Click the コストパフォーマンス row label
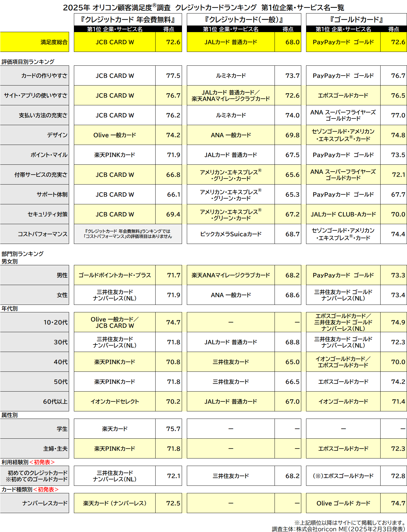Screen dimensions: 407x532 (x=35, y=234)
